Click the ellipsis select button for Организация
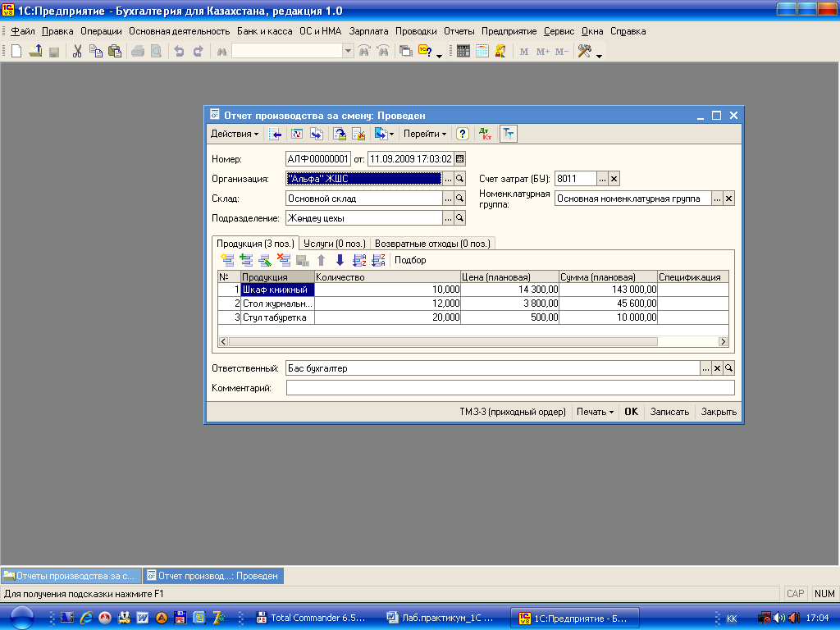The image size is (840, 630). pos(449,179)
